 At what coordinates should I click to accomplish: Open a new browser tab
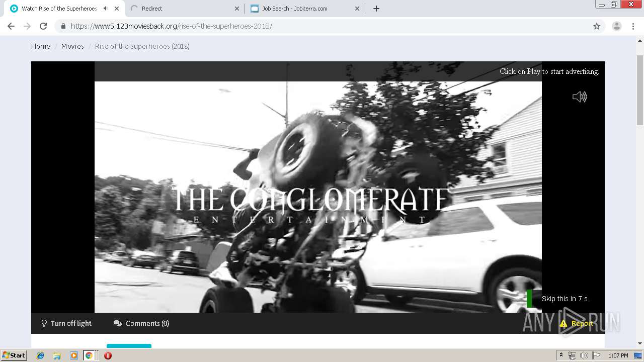(x=376, y=9)
